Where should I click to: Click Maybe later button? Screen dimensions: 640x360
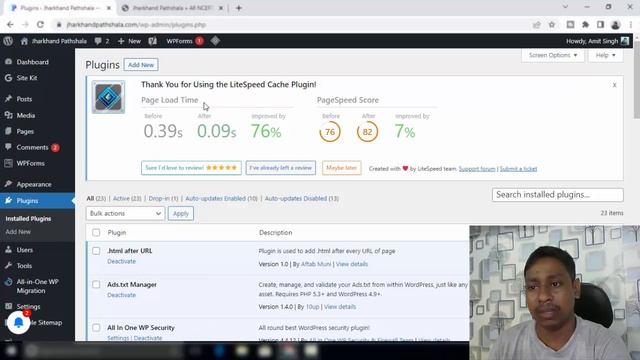pyautogui.click(x=341, y=168)
